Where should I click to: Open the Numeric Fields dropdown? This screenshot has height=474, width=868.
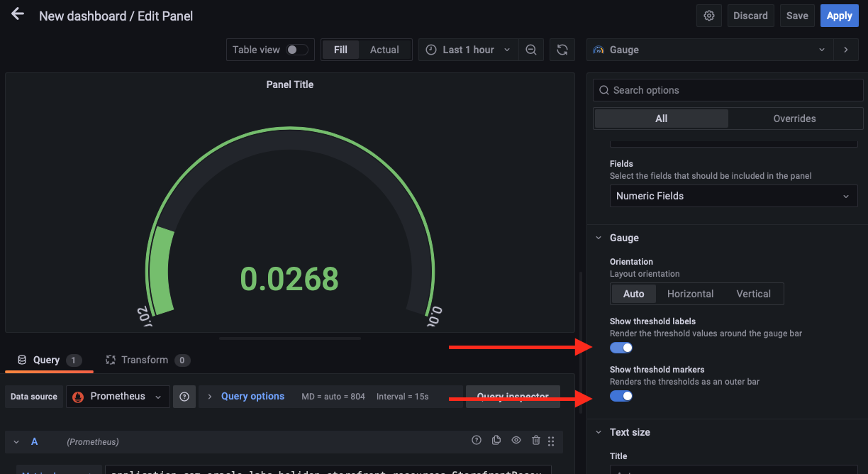tap(734, 196)
